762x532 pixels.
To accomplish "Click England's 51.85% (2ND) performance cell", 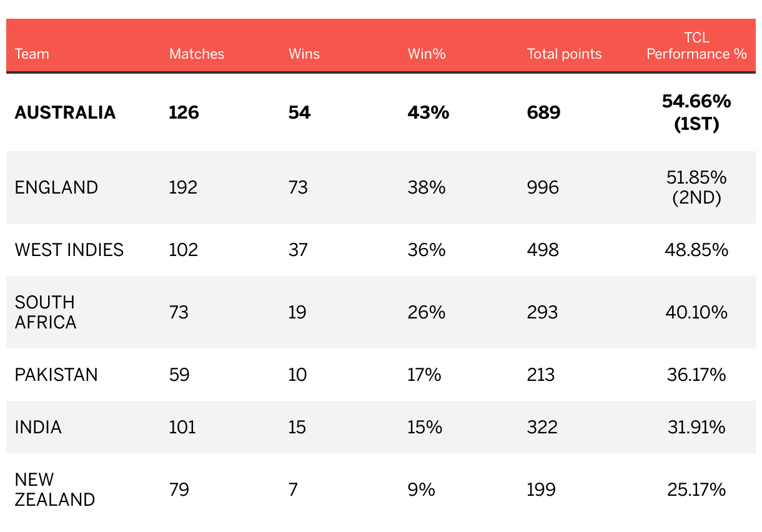I will click(x=696, y=187).
